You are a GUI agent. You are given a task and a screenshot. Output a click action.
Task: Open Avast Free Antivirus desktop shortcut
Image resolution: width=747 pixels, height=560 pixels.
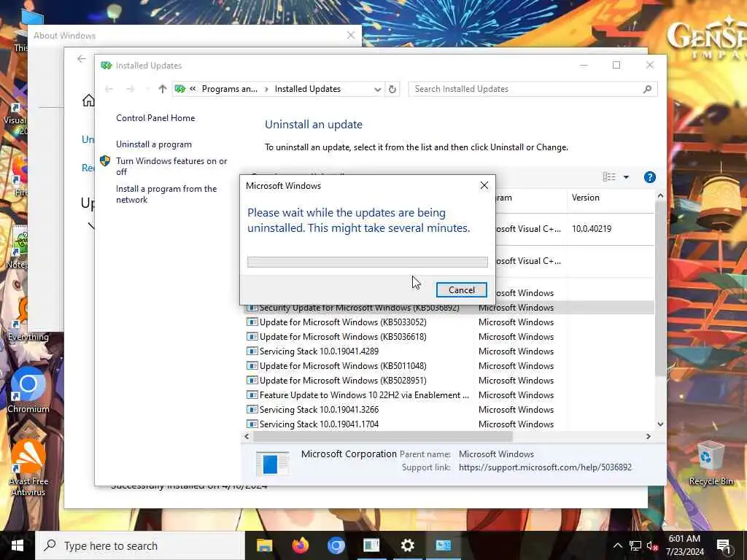coord(28,467)
